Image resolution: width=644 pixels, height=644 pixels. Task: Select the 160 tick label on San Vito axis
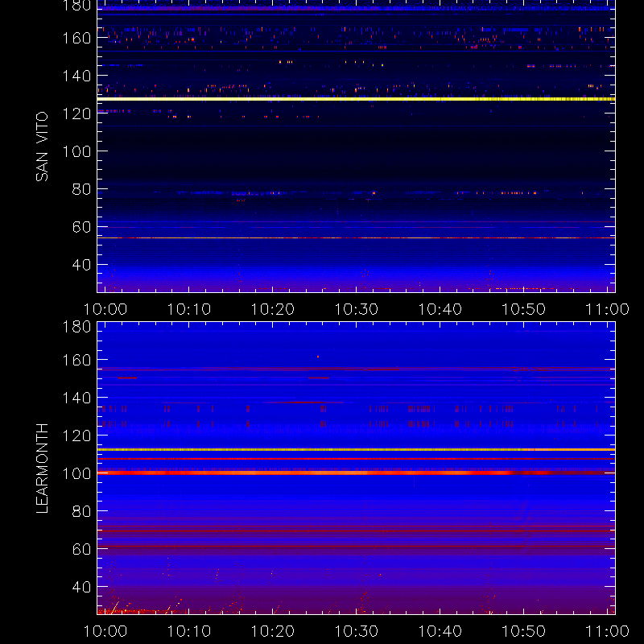coord(76,38)
